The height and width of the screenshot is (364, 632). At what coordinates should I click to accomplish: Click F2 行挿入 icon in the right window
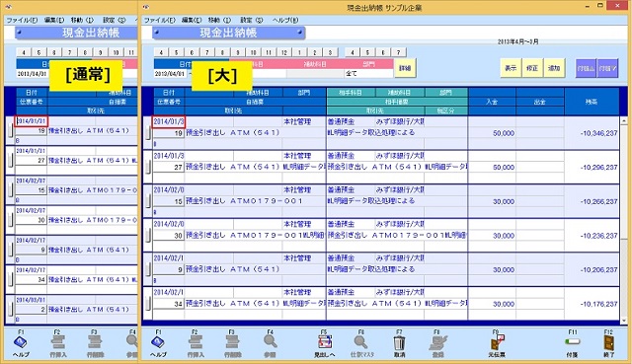coord(196,342)
